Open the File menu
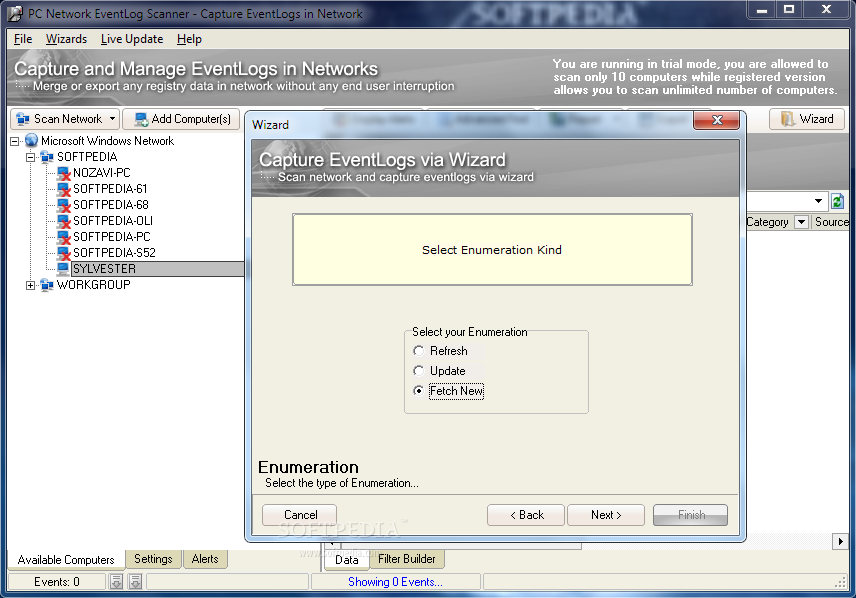The height and width of the screenshot is (598, 856). [23, 39]
